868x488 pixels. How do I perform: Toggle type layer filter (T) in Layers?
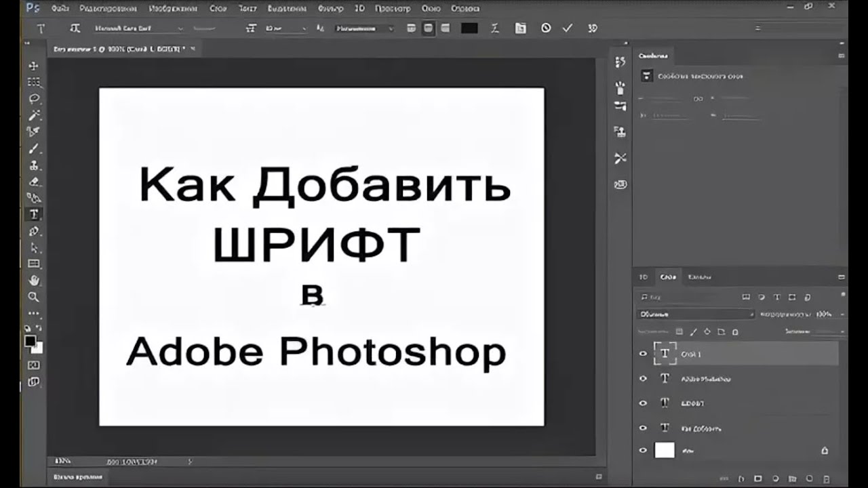(x=777, y=297)
